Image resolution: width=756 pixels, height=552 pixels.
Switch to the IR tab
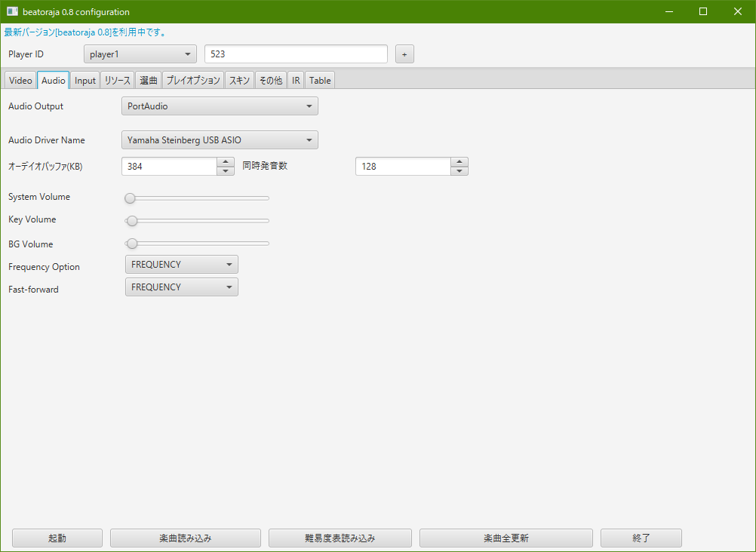point(296,81)
